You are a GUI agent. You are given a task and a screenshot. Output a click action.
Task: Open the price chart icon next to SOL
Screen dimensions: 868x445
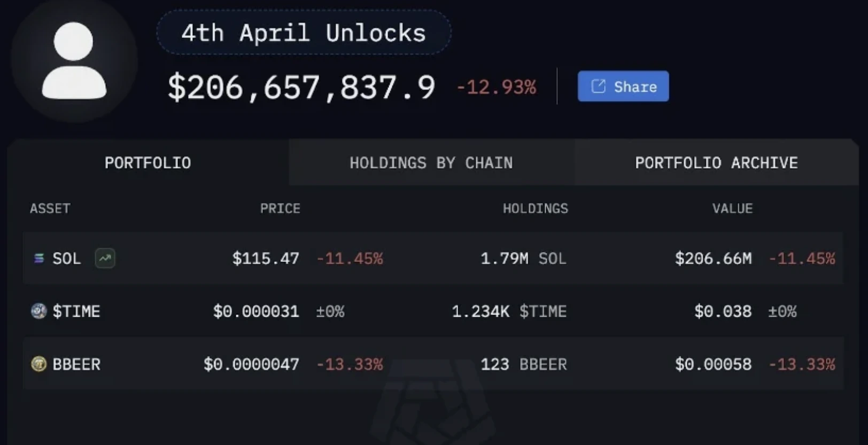(x=105, y=258)
